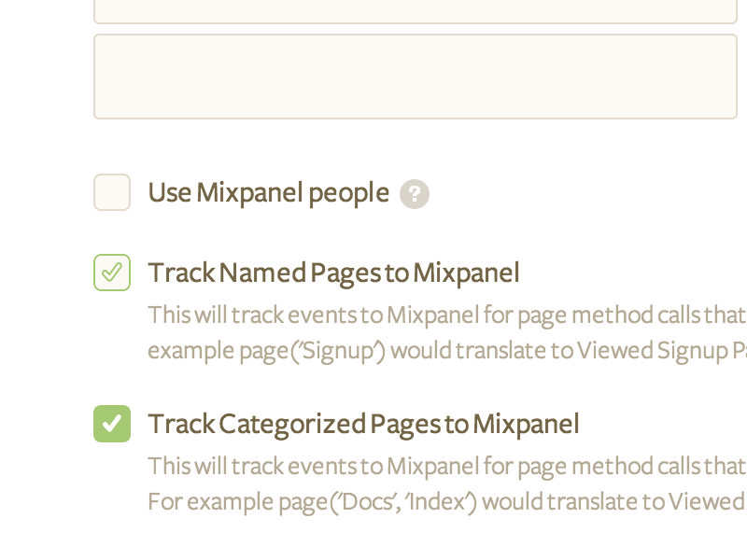Focus the large empty text box

(416, 77)
